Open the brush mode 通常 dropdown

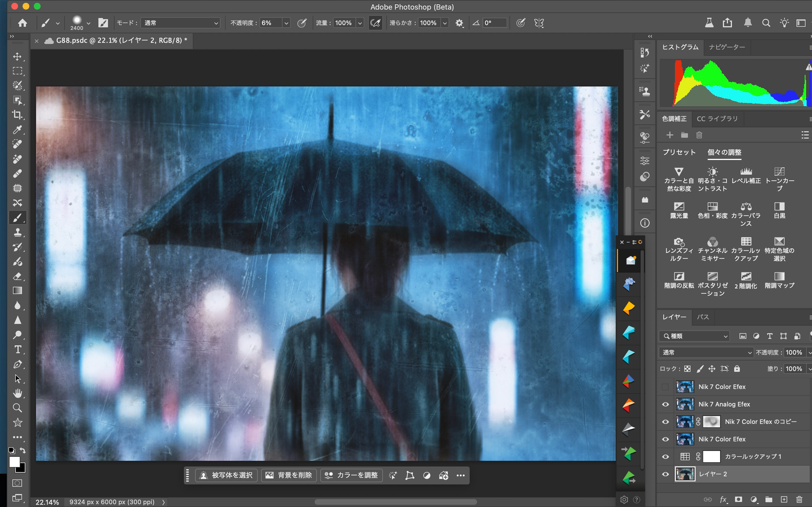point(180,23)
